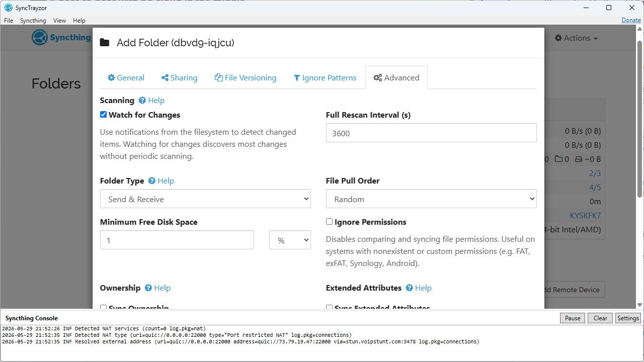Viewport: 644px width, 362px height.
Task: Pause the Syncthing Console output
Action: [573, 318]
